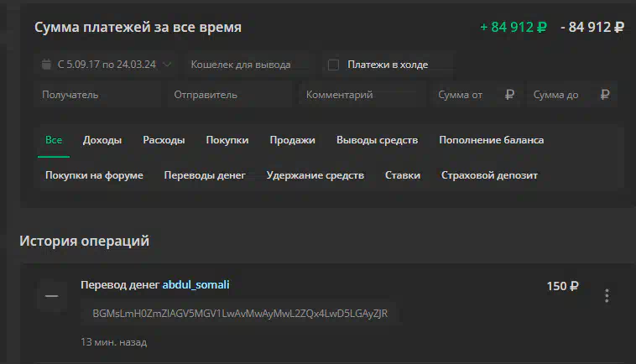Click the Получатель input field
636x364 pixels.
[98, 95]
